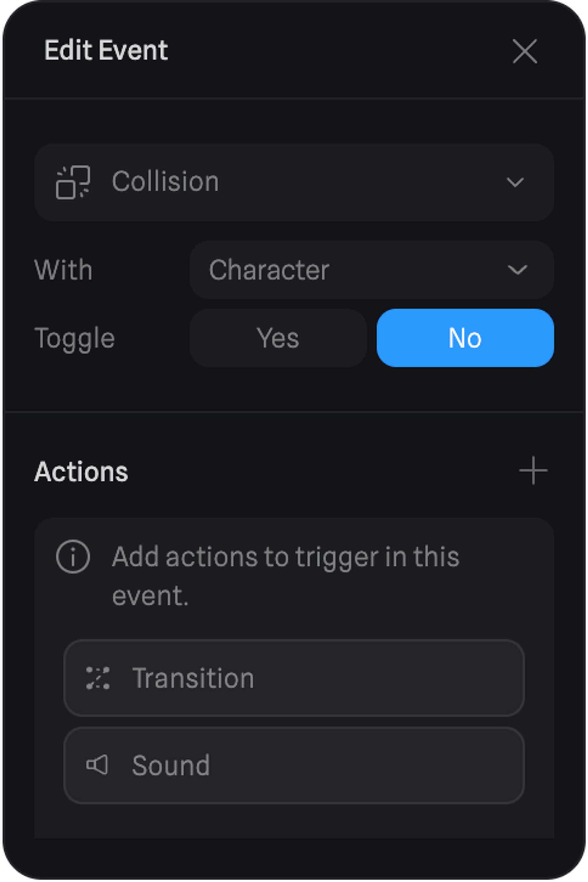
Task: Click the Sound speaker icon
Action: click(97, 765)
